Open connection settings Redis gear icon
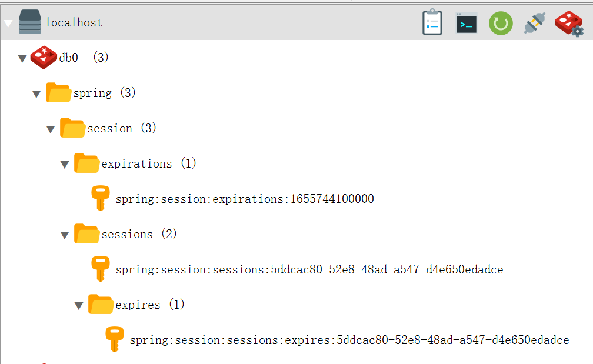593x364 pixels. point(569,24)
